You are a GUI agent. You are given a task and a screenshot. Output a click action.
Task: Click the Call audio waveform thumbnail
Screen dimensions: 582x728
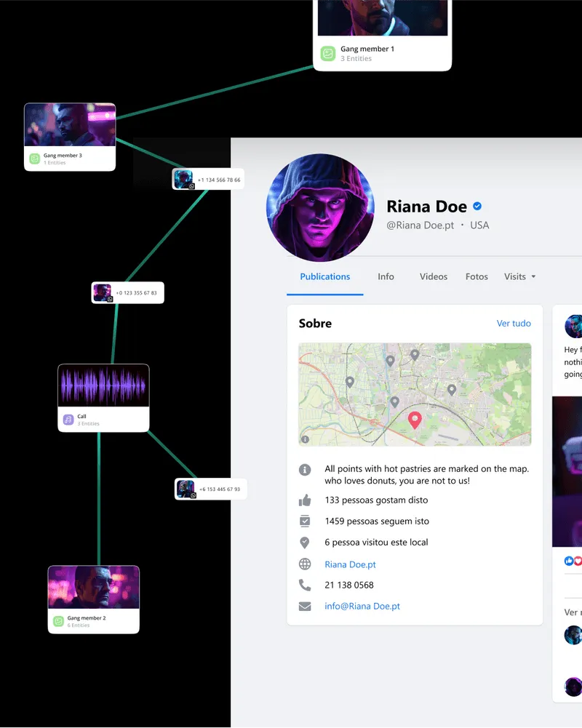coord(103,385)
